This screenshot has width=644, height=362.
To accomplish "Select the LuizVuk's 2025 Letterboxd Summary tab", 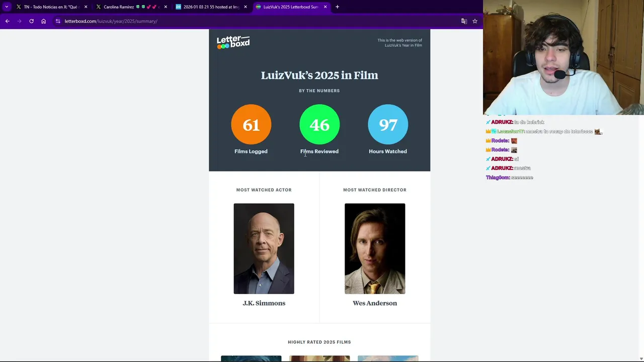I will pyautogui.click(x=291, y=7).
